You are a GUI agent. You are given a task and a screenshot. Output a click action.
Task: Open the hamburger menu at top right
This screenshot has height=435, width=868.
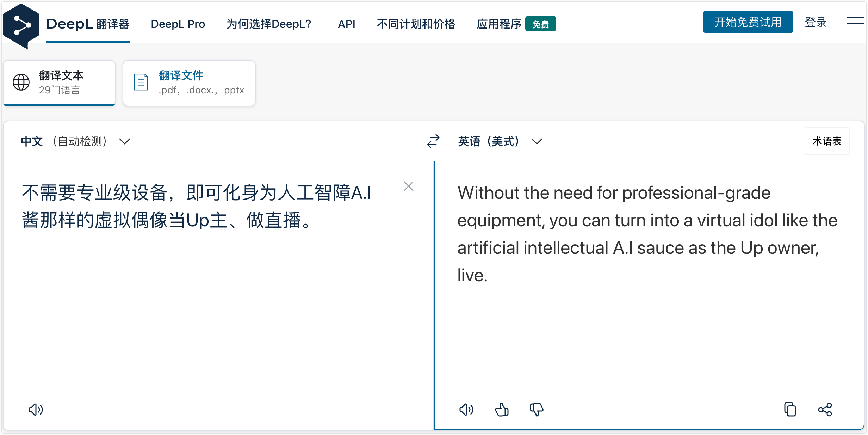pyautogui.click(x=855, y=23)
